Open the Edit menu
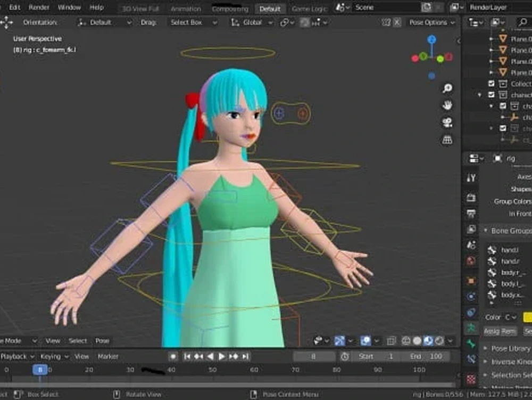Screen dimensions: 532x400 coord(14,7)
